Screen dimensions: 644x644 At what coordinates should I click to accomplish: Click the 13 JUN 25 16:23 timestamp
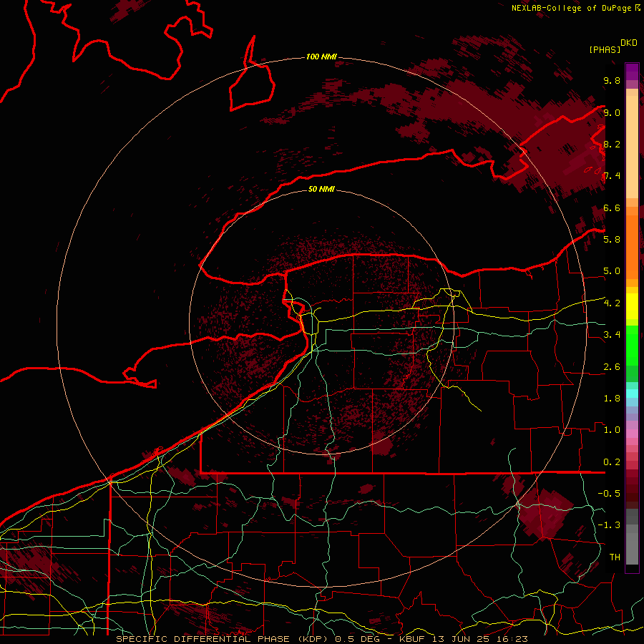click(481, 639)
